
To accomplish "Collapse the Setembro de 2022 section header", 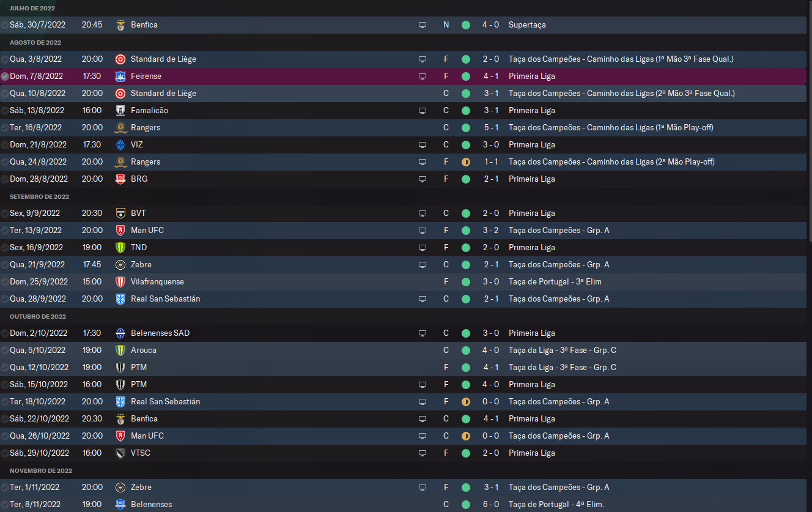I will [39, 196].
